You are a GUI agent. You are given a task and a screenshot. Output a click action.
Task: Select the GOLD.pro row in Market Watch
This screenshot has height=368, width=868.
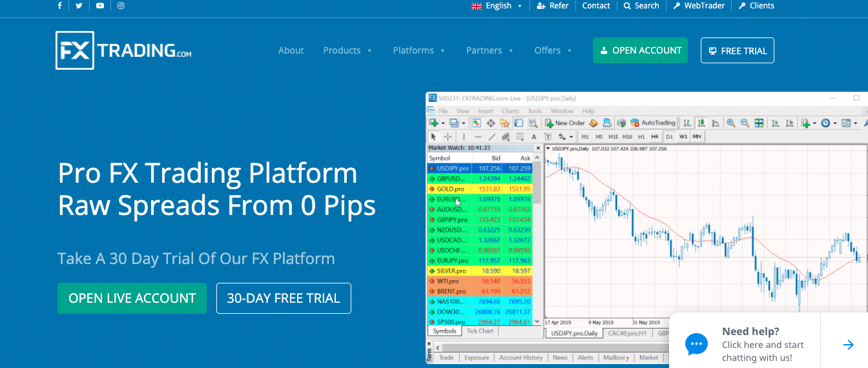pos(480,189)
